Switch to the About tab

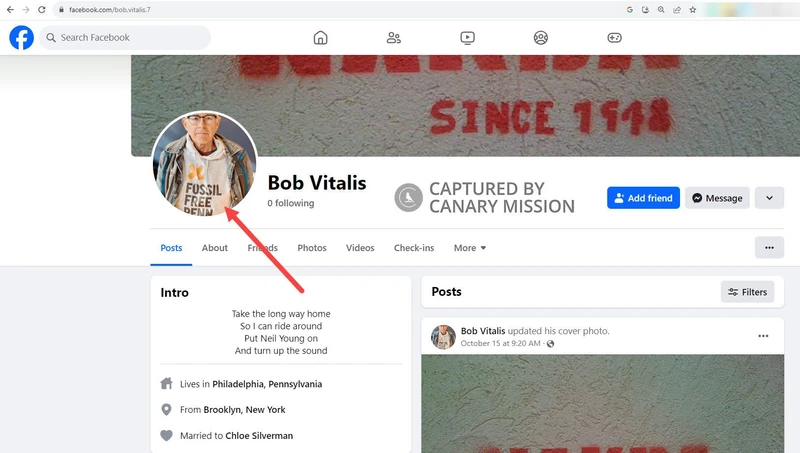(214, 248)
